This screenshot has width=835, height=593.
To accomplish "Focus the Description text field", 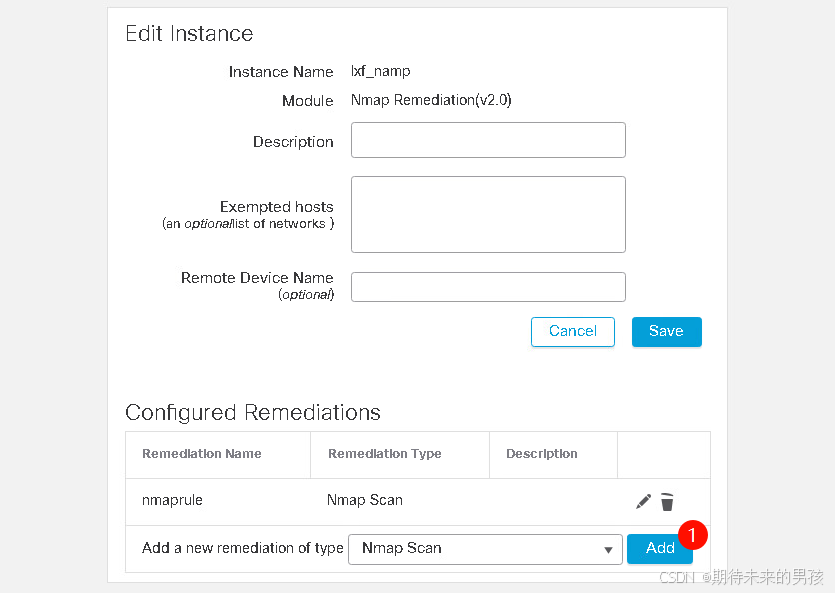I will (x=488, y=140).
